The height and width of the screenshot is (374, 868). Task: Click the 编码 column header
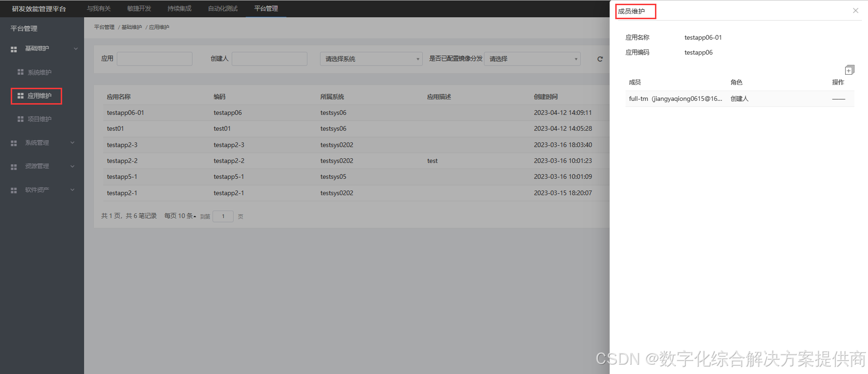220,97
